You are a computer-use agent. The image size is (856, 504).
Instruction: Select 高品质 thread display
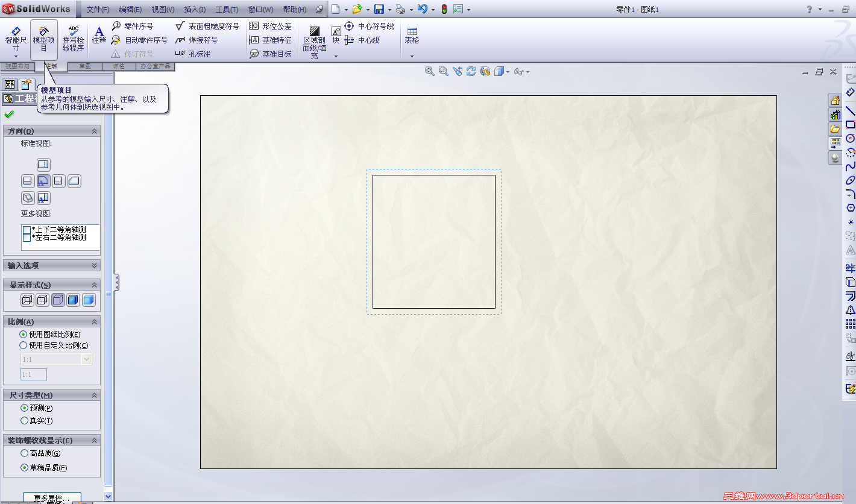24,453
